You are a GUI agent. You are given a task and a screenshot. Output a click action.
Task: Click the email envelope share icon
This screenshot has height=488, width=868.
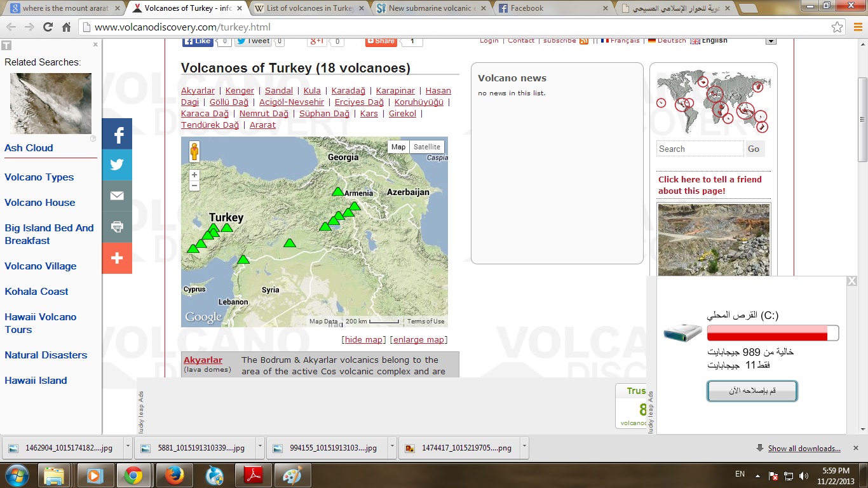[117, 196]
